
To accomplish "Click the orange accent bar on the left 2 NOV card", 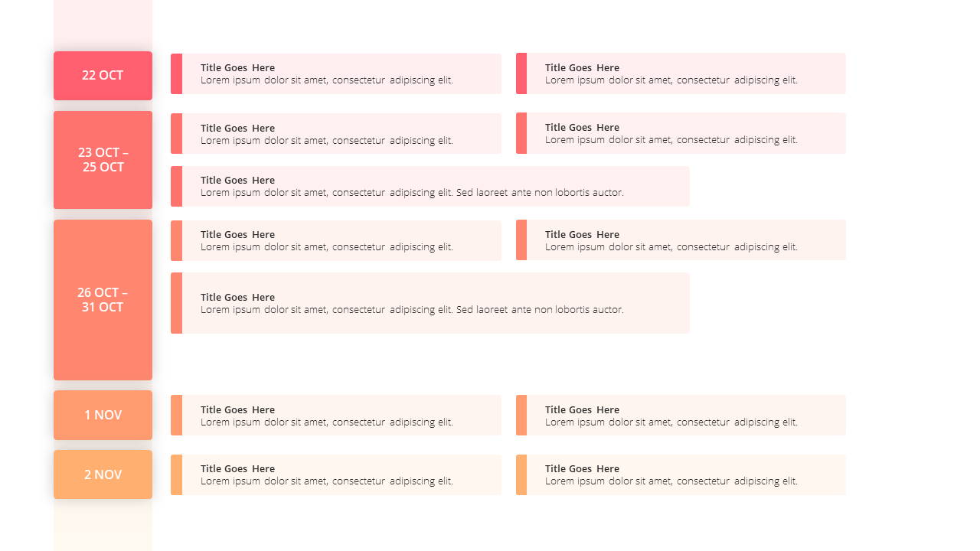I will point(176,474).
